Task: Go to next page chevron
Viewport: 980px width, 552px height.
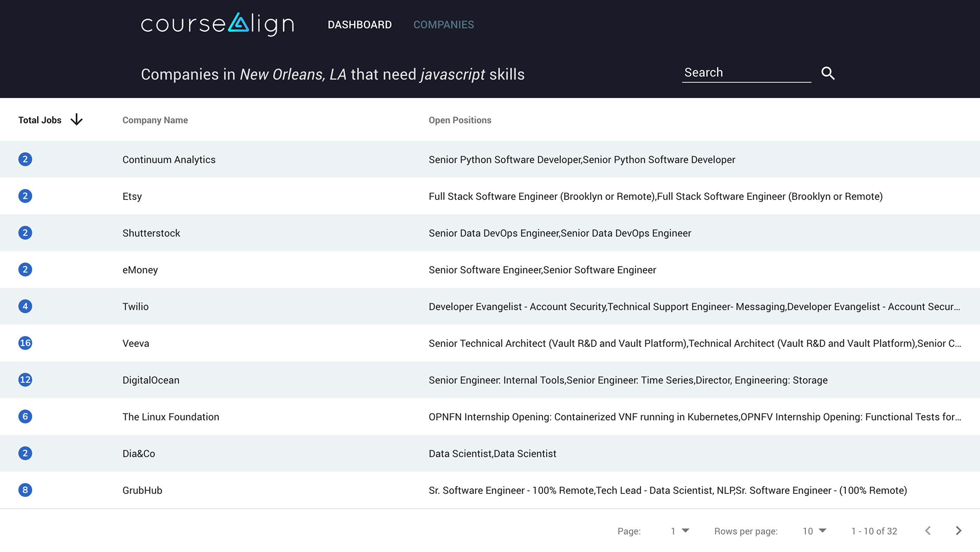Action: (x=959, y=531)
